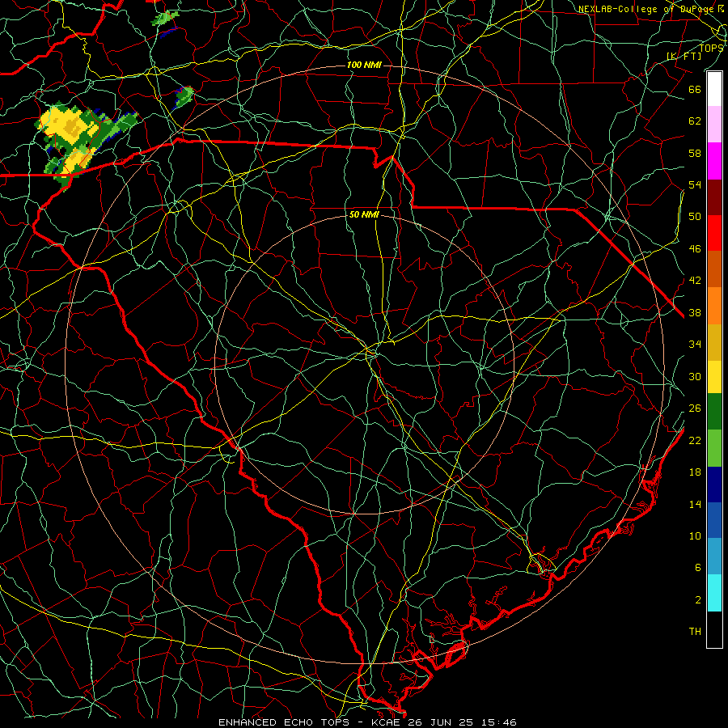Click the 30 legend value
The image size is (728, 728).
[x=695, y=376]
